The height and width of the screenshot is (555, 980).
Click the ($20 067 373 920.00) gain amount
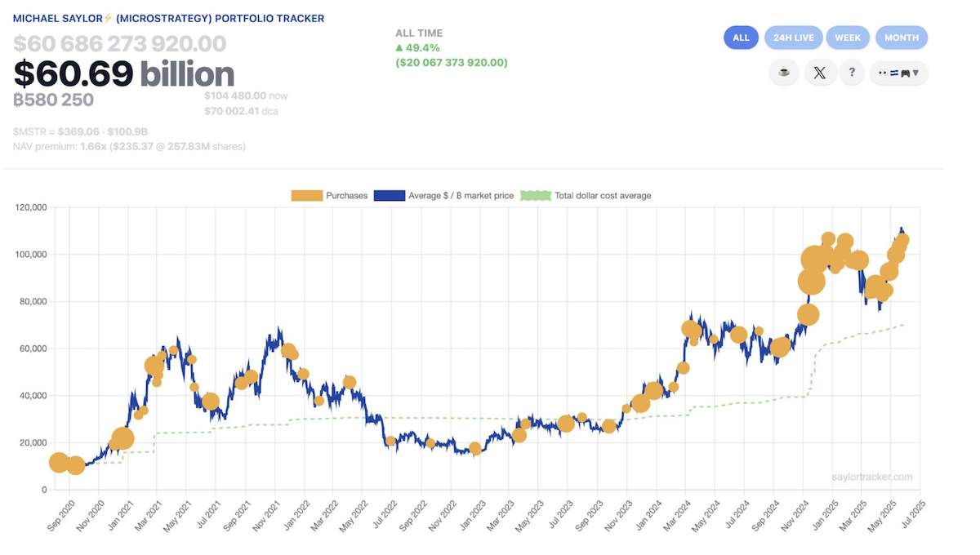click(x=452, y=63)
